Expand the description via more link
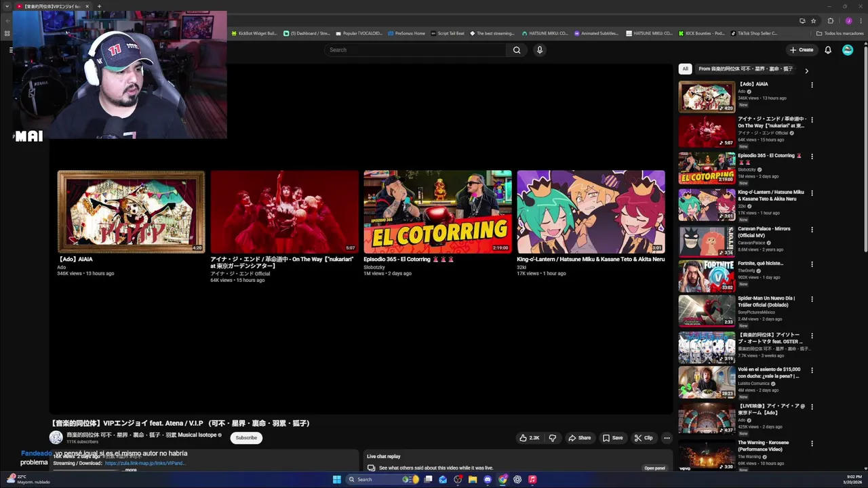 click(130, 470)
